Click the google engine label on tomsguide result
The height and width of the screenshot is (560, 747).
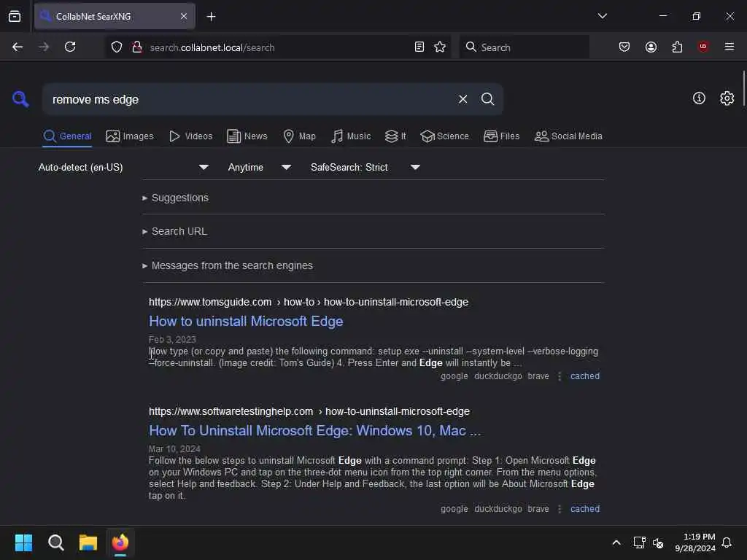coord(454,376)
